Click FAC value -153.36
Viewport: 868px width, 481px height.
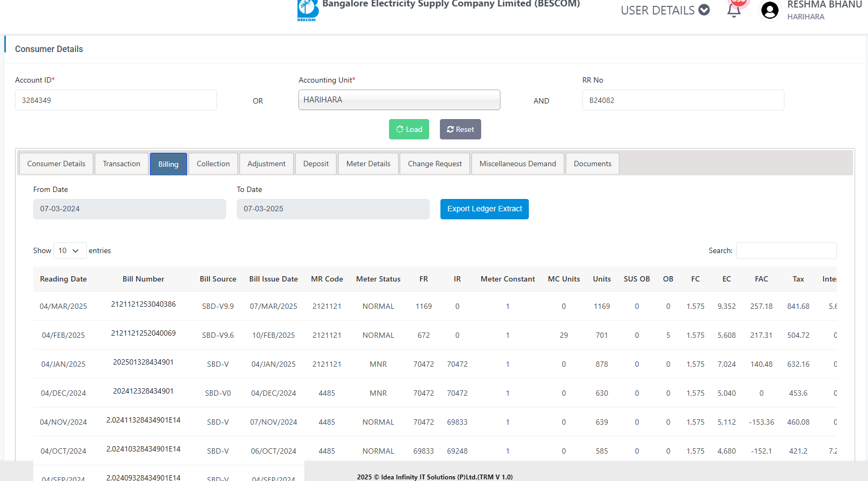(x=761, y=422)
